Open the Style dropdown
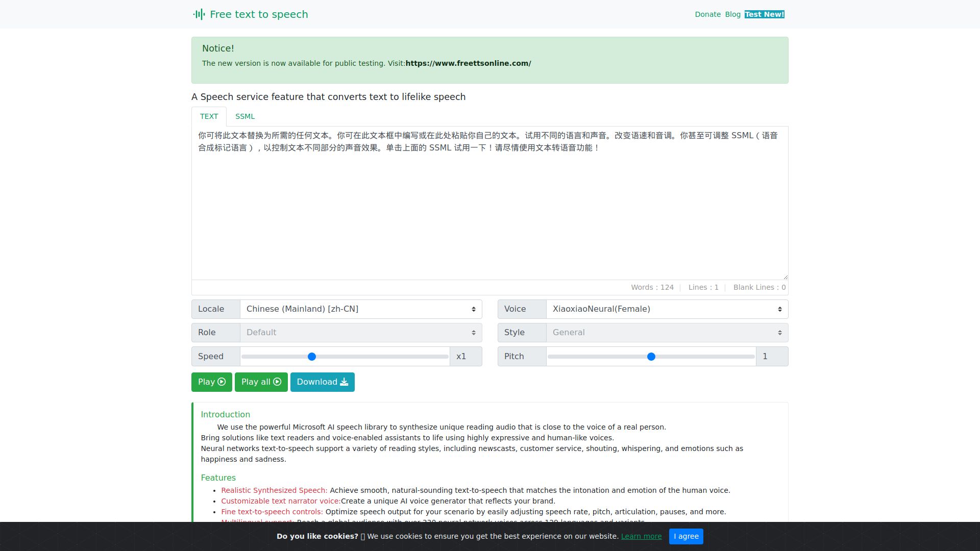 click(667, 333)
